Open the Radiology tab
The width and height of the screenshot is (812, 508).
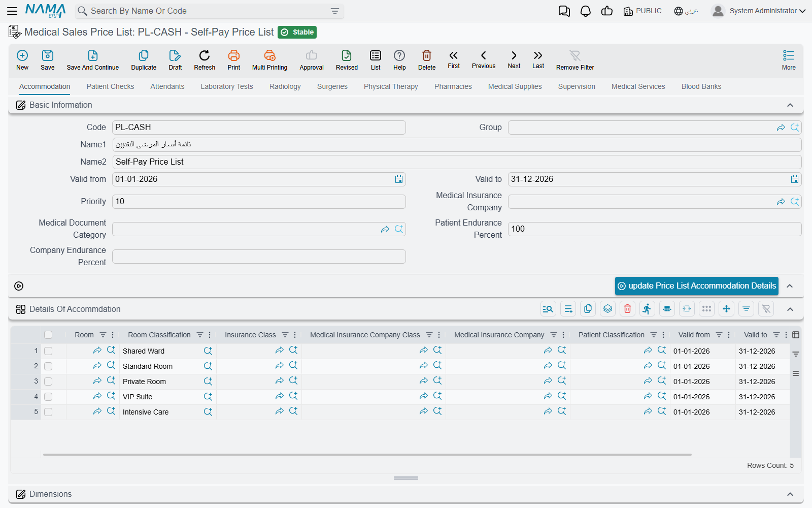pyautogui.click(x=285, y=86)
